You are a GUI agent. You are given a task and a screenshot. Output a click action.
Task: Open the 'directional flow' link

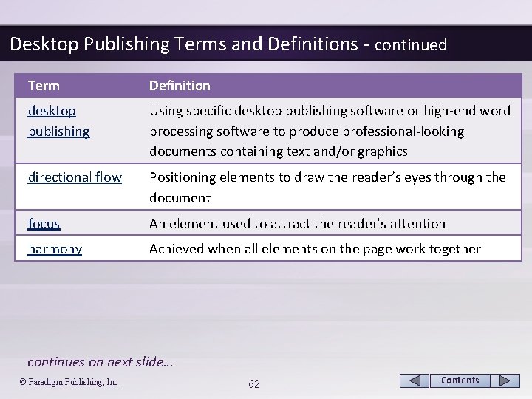coord(75,177)
